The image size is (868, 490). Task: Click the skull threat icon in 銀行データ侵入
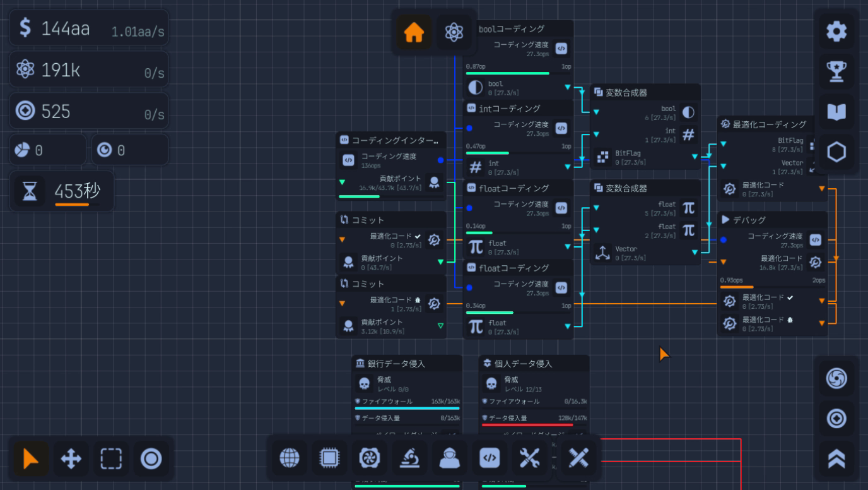tap(364, 383)
